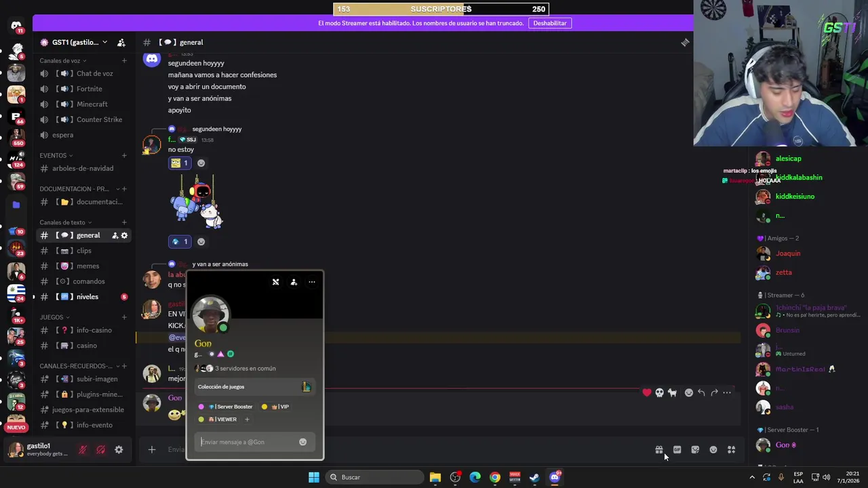Toggle microphone mute in user panel

pyautogui.click(x=83, y=449)
